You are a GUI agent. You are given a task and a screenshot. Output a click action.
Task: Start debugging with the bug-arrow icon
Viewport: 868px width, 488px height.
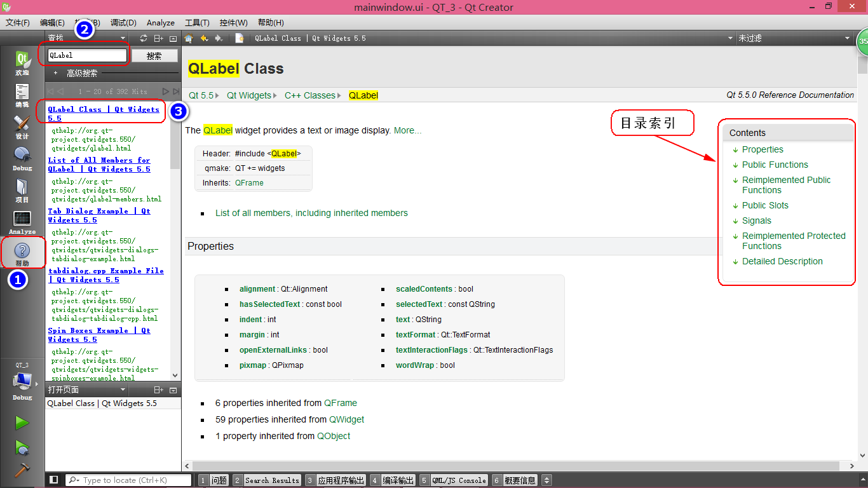[x=22, y=447]
